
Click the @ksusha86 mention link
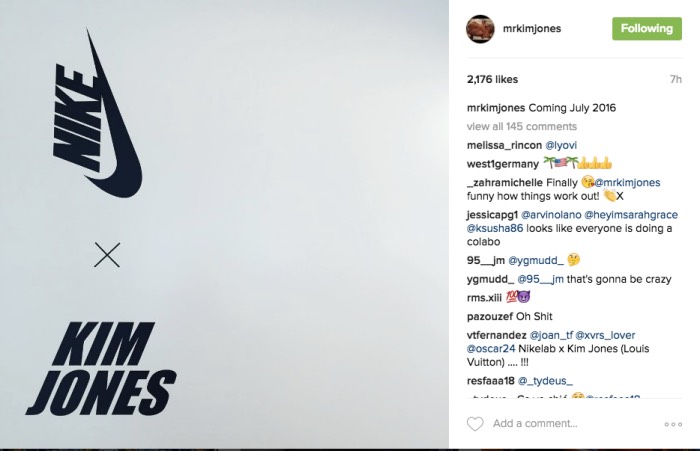(x=495, y=229)
